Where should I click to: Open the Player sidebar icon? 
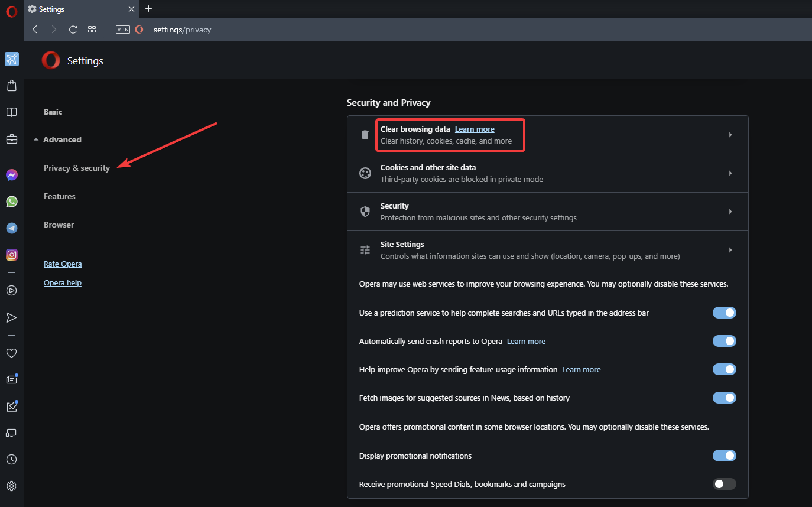11,290
